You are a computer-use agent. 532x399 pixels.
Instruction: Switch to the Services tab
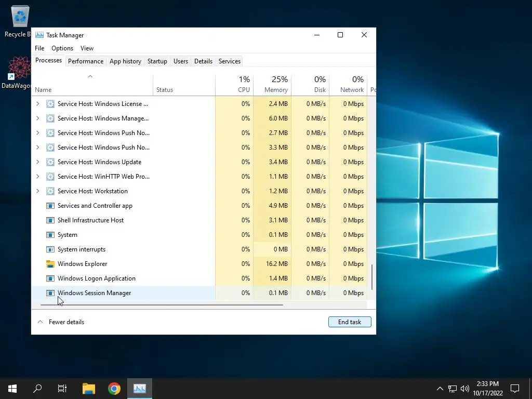(x=229, y=61)
